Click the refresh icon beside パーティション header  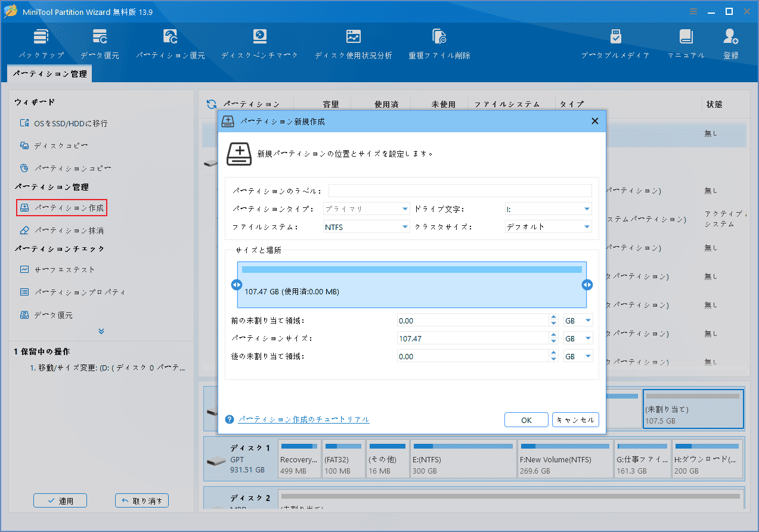pos(211,104)
